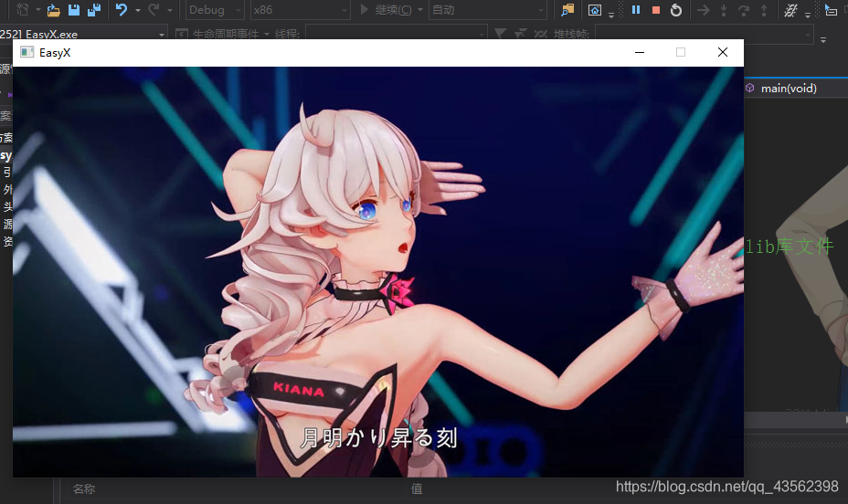Screen dimensions: 848x504
Task: Click the cursor selection icon in toolbar
Action: pos(831,10)
